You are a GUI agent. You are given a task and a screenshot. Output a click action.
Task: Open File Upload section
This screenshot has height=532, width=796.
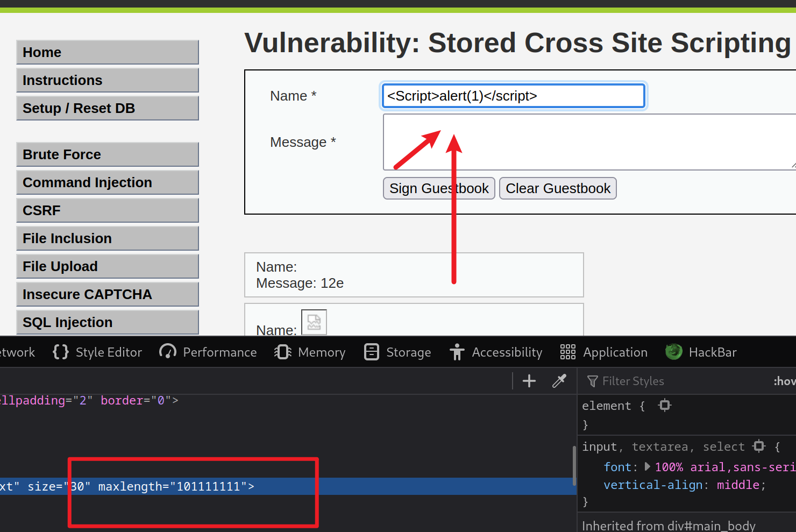(108, 266)
